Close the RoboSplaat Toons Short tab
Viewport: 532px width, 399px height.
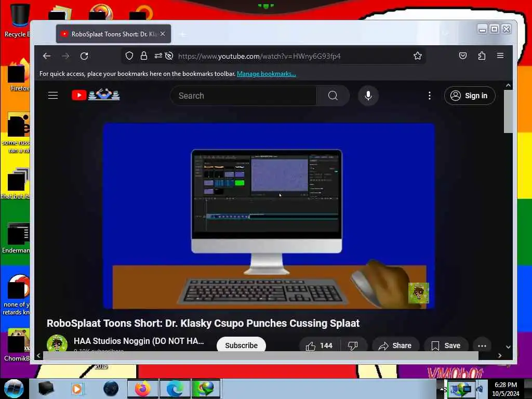[163, 34]
